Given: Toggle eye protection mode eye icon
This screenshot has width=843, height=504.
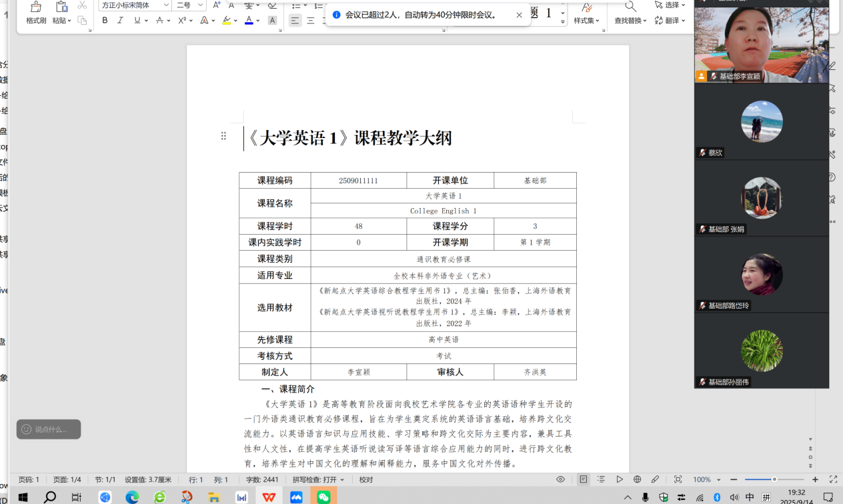Looking at the screenshot, I should coord(560,479).
